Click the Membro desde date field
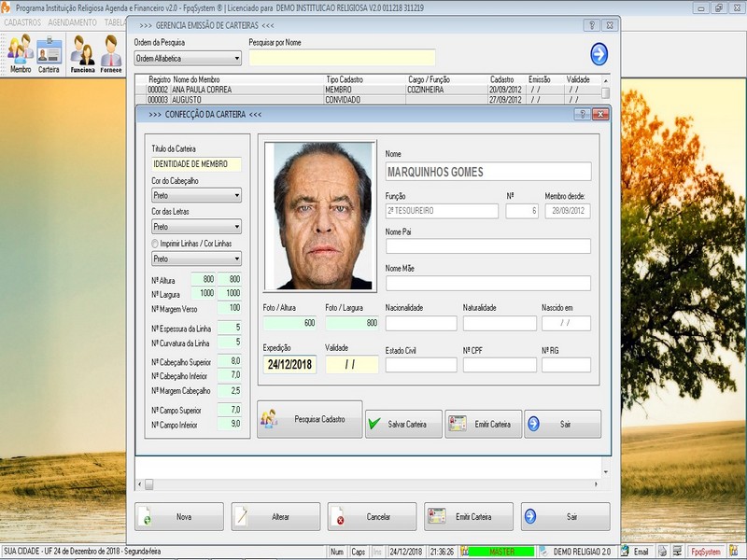 click(x=568, y=211)
